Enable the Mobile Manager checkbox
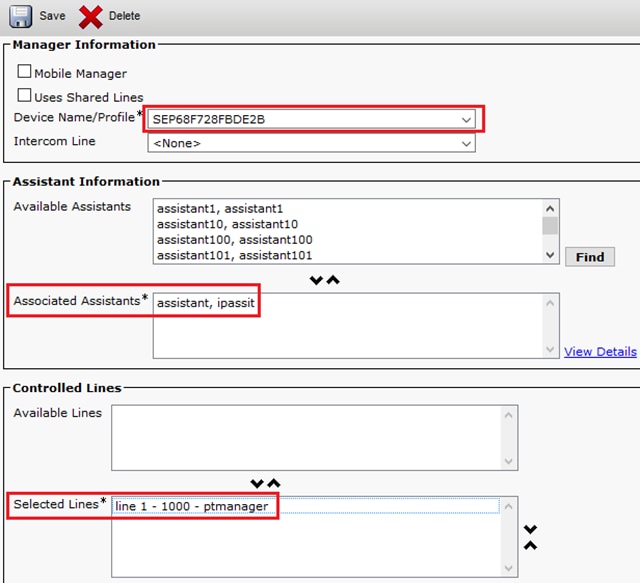 (24, 71)
